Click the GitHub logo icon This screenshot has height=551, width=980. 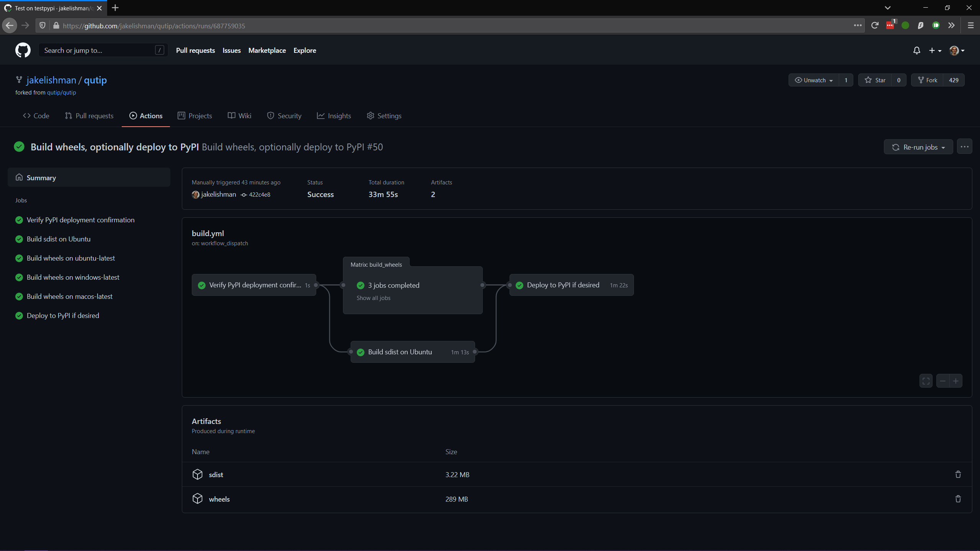[x=23, y=50]
